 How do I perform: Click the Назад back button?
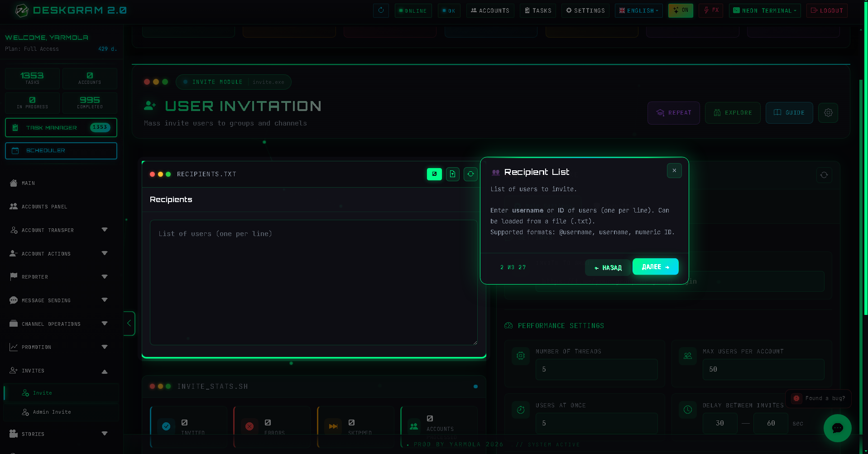click(608, 268)
